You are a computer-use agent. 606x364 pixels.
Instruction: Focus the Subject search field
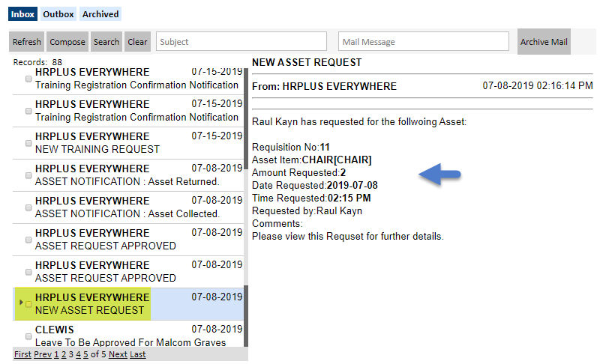click(x=241, y=41)
